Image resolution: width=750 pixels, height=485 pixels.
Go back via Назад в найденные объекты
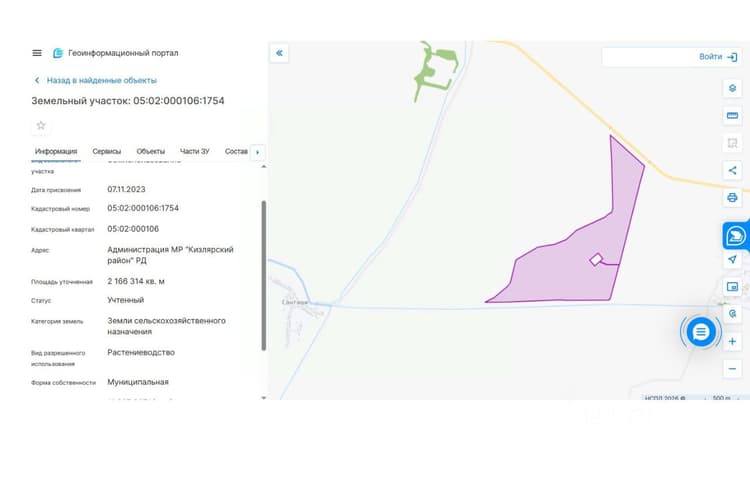click(x=96, y=80)
